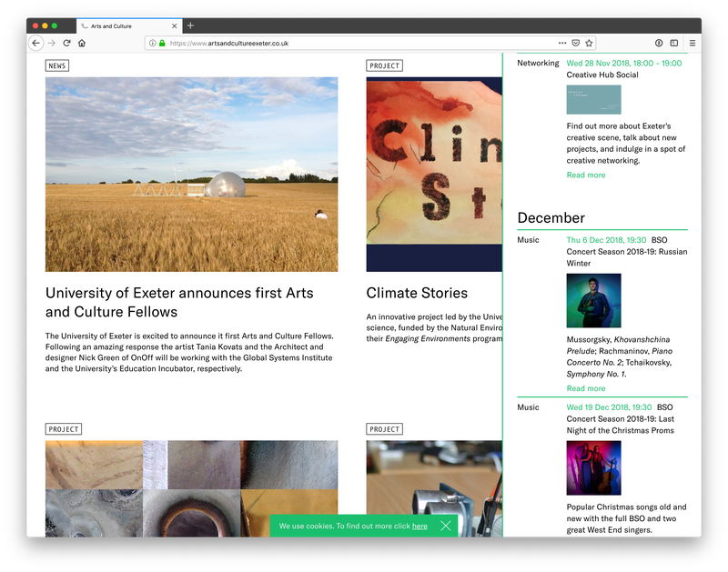
Task: Open the texture collage project image
Action: pyautogui.click(x=192, y=488)
